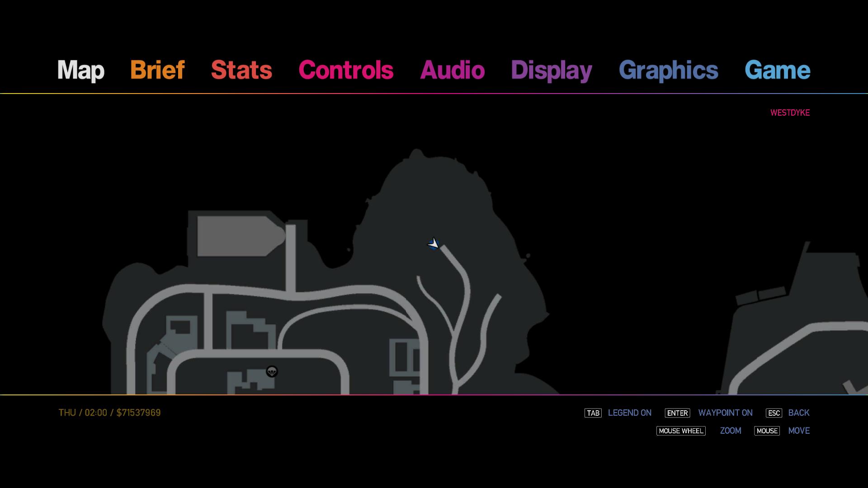Select the Display tab
Viewport: 868px width, 488px height.
[551, 71]
